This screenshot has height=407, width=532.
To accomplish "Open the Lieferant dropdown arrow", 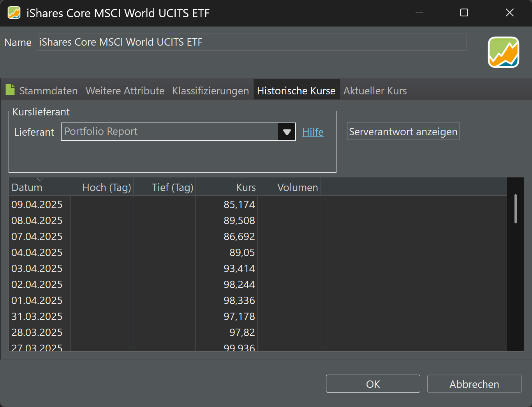I will point(287,132).
